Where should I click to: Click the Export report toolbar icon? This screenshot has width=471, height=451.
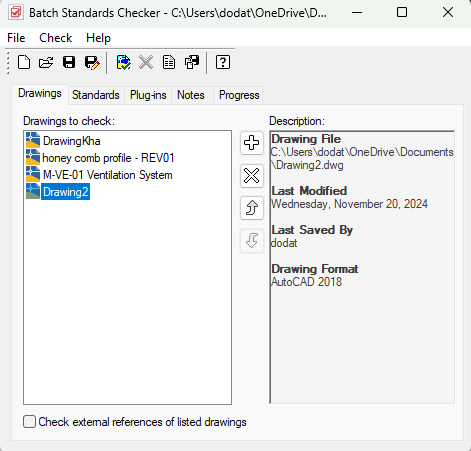click(192, 62)
